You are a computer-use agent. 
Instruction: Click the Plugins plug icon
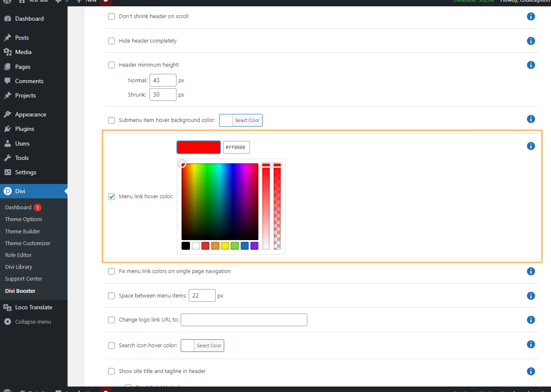tap(8, 129)
